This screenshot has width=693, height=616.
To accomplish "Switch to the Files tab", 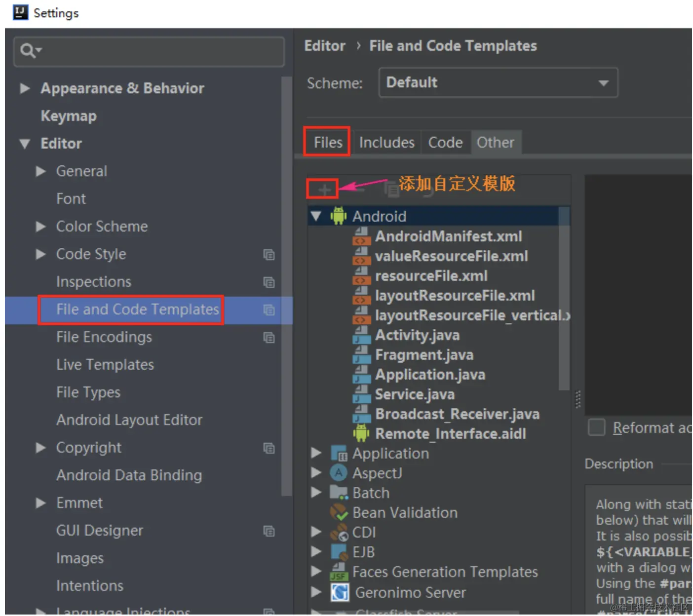I will tap(328, 143).
